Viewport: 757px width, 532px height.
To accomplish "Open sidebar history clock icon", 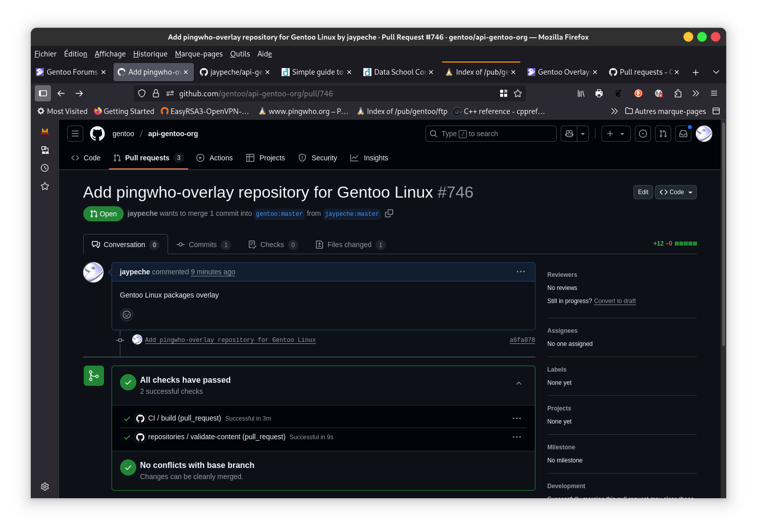I will (x=45, y=168).
